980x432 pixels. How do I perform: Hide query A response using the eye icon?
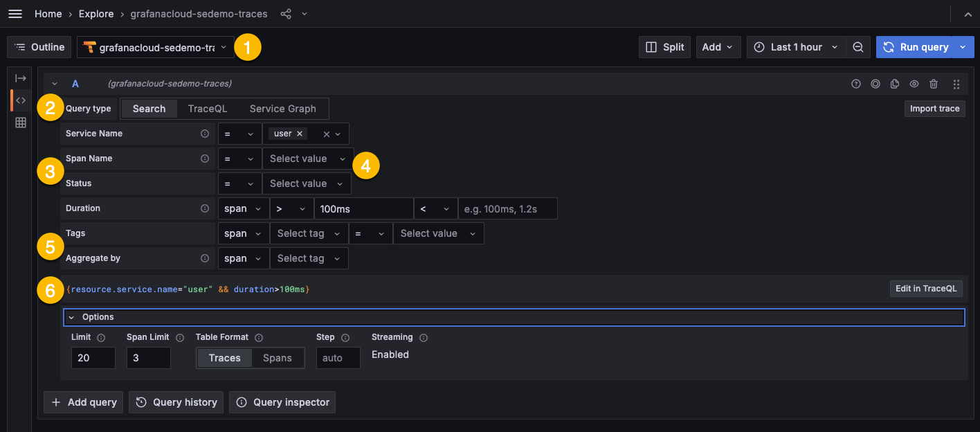(914, 83)
